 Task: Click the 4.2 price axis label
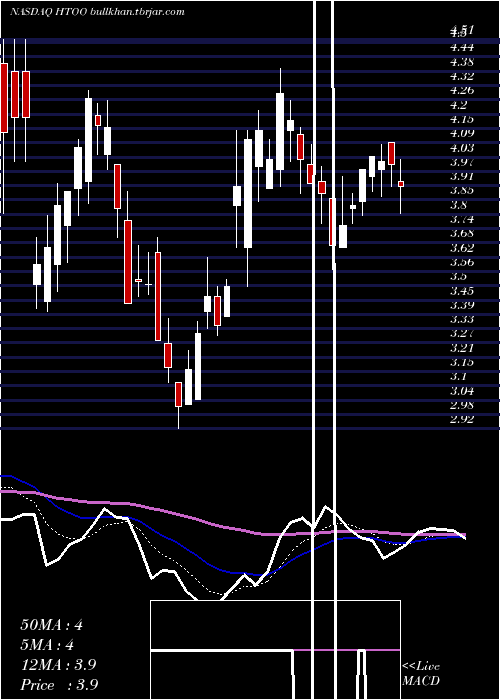coord(459,105)
